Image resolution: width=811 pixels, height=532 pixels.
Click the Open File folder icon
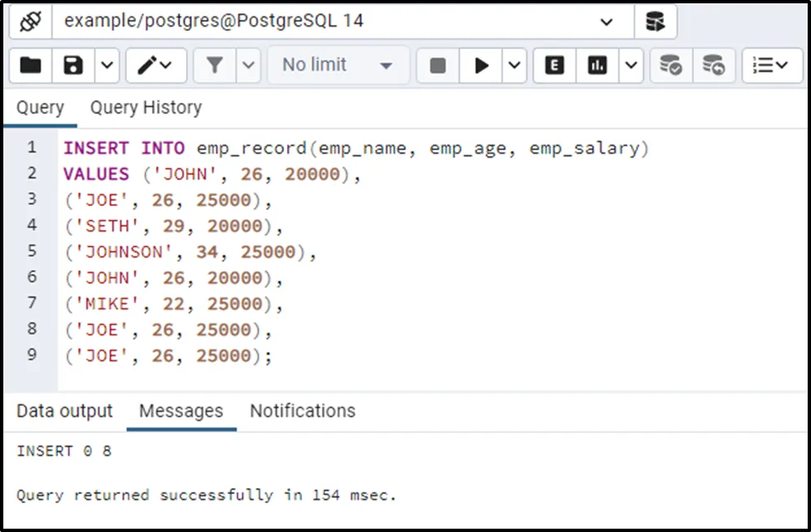[x=31, y=66]
